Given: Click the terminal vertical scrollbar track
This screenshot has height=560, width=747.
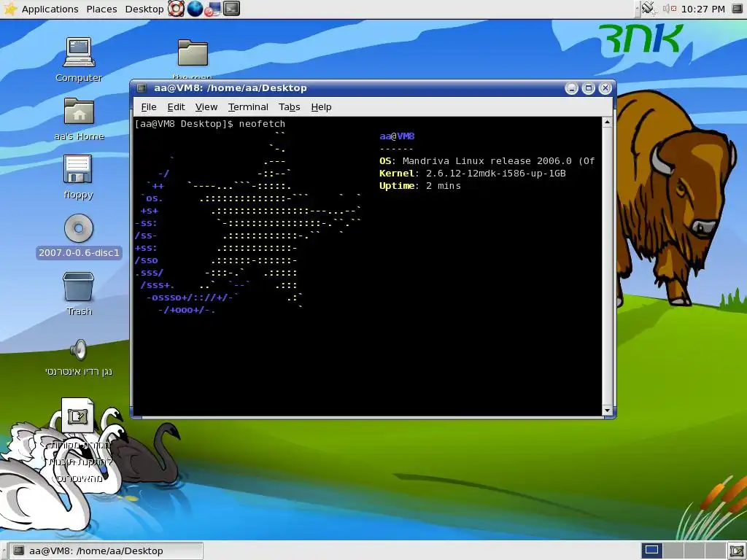Looking at the screenshot, I should [x=607, y=266].
